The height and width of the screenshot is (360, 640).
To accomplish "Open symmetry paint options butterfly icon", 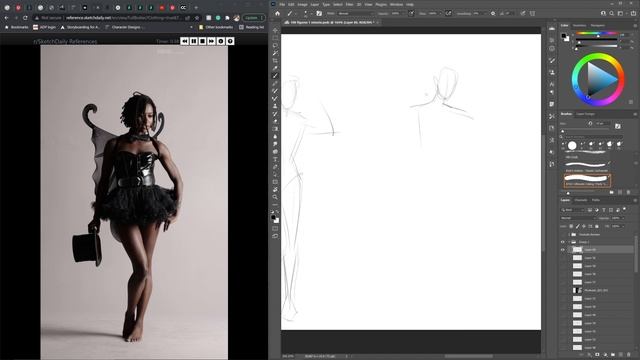I will point(532,13).
